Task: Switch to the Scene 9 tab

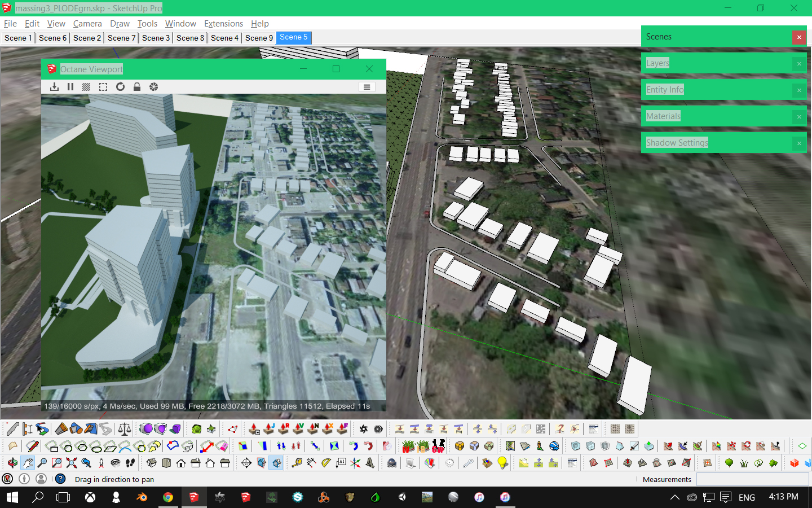Action: [259, 38]
